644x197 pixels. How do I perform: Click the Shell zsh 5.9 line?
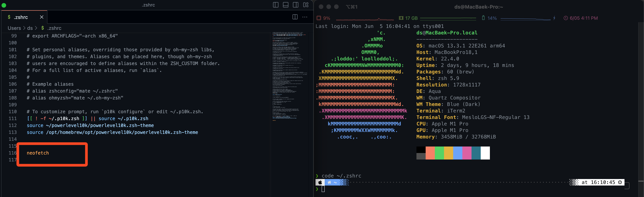(437, 78)
